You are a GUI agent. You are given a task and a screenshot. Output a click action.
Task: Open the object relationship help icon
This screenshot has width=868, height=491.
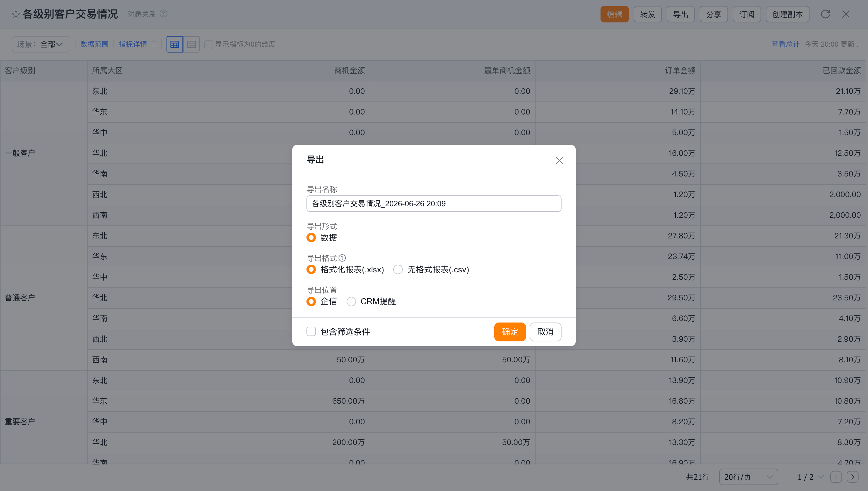pos(164,14)
